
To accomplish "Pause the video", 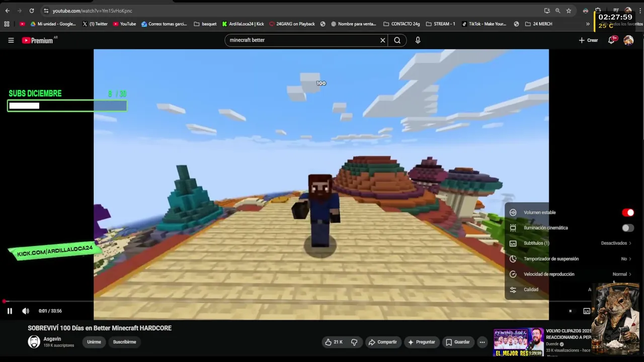I will coord(10,311).
